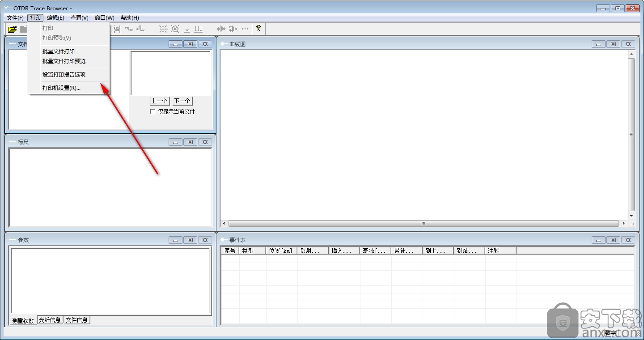Click the open file folder icon
The height and width of the screenshot is (340, 644).
point(12,29)
